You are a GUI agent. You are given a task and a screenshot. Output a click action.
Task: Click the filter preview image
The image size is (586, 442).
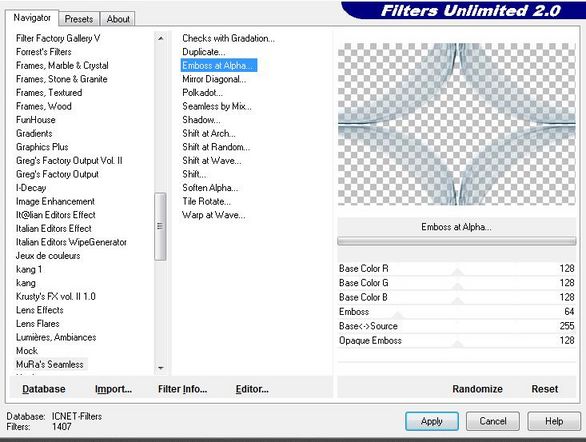pyautogui.click(x=456, y=124)
